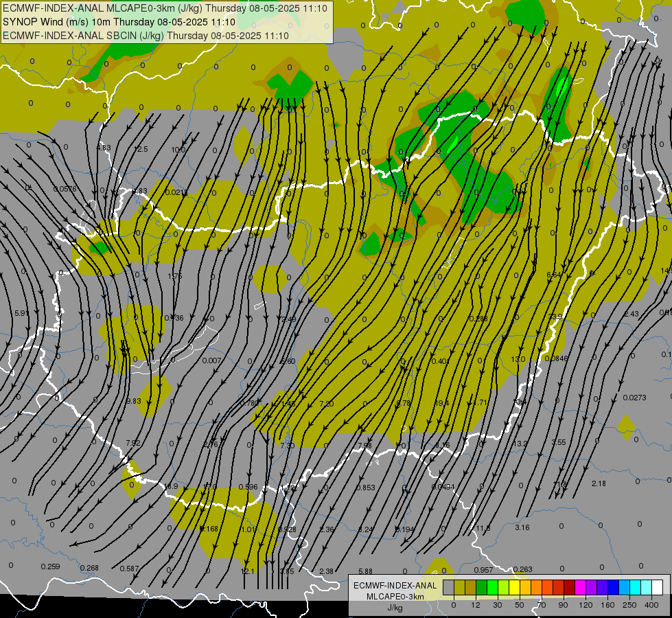The height and width of the screenshot is (618, 672).
Task: Click the '0.0846' value on the map
Action: [556, 358]
